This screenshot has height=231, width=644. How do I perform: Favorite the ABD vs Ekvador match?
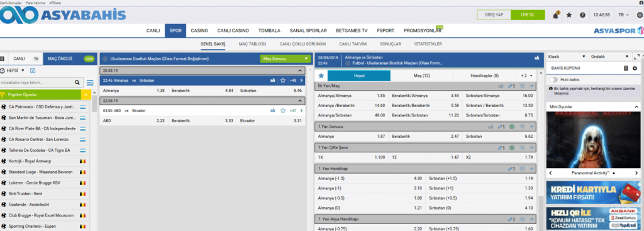[x=282, y=111]
